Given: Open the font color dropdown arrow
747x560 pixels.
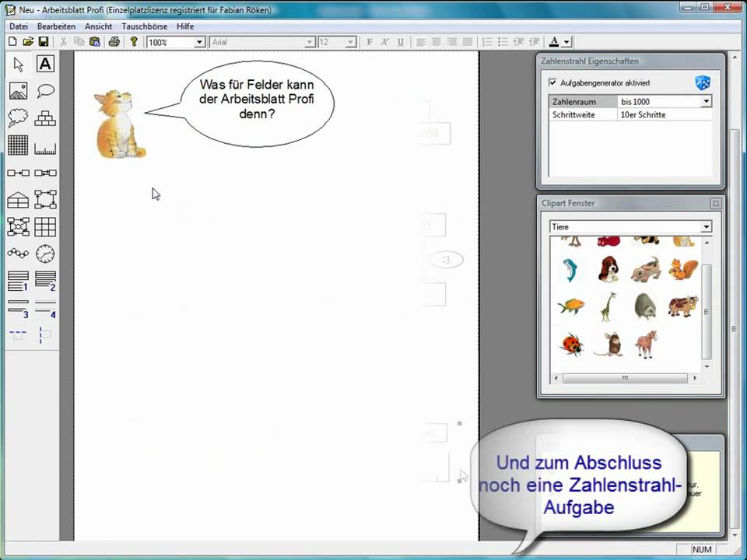Looking at the screenshot, I should click(566, 42).
